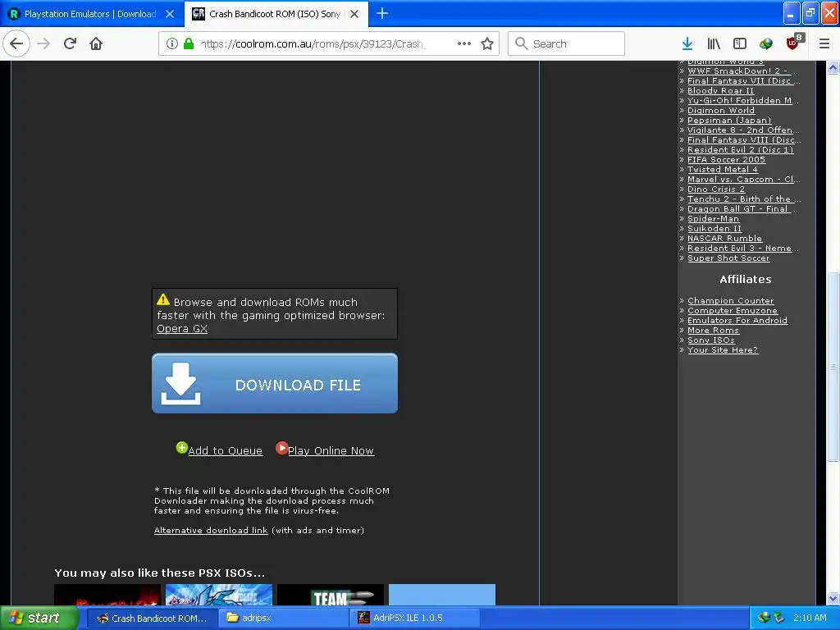Click the globe extension icon in toolbar
840x630 pixels.
(x=766, y=43)
